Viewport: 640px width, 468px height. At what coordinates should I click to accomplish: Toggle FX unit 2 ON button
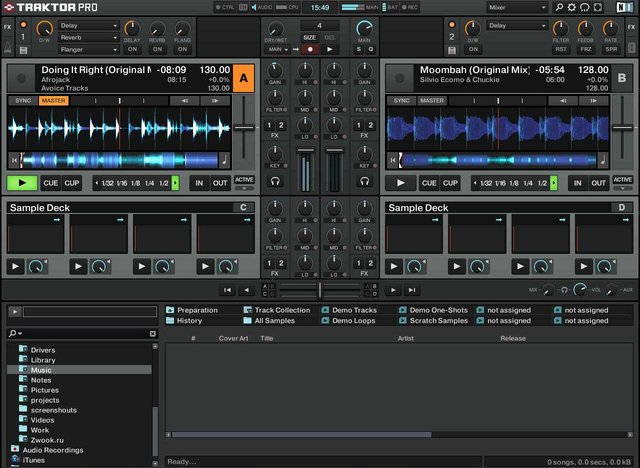click(473, 49)
